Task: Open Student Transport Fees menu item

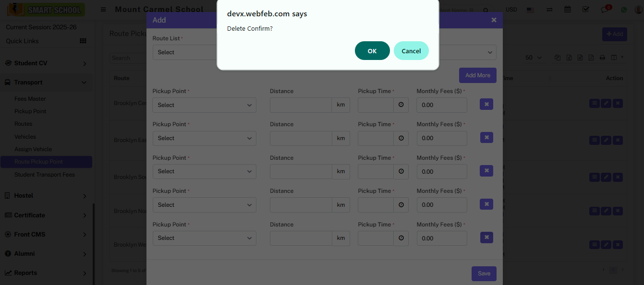Action: click(x=45, y=175)
